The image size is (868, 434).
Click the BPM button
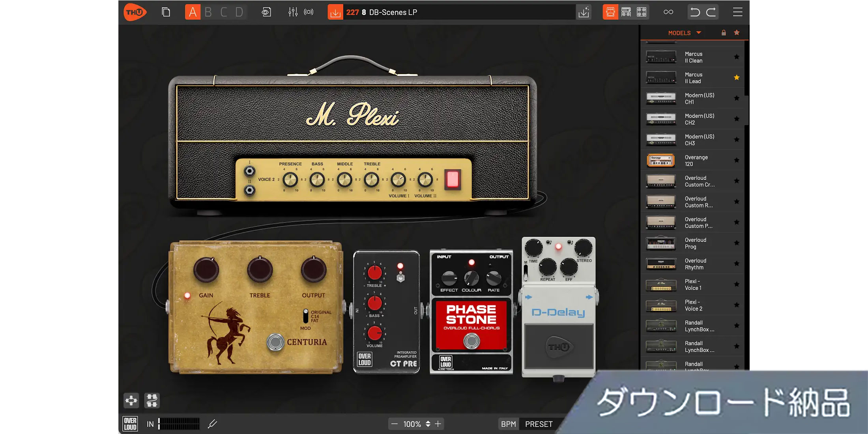508,424
